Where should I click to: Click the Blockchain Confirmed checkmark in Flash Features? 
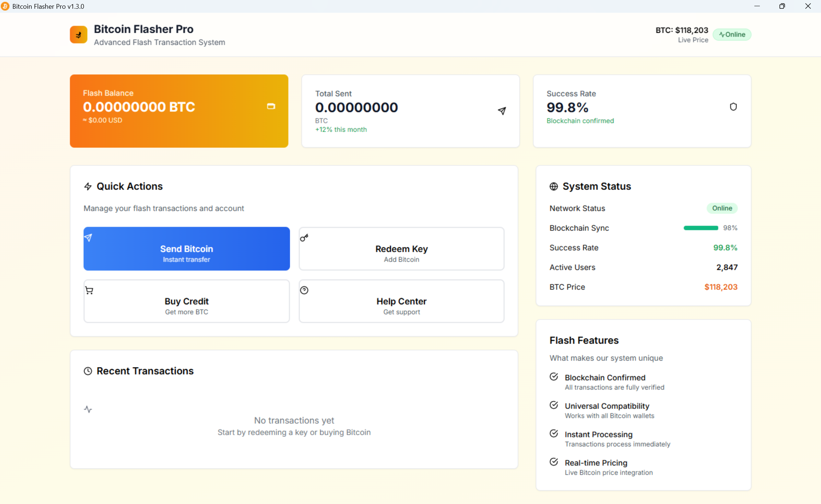(554, 377)
